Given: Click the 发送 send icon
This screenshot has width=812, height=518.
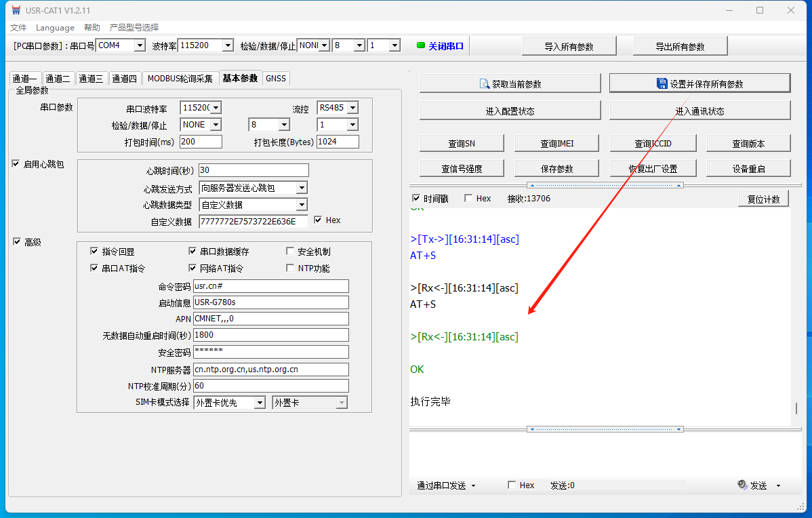Looking at the screenshot, I should [x=742, y=485].
